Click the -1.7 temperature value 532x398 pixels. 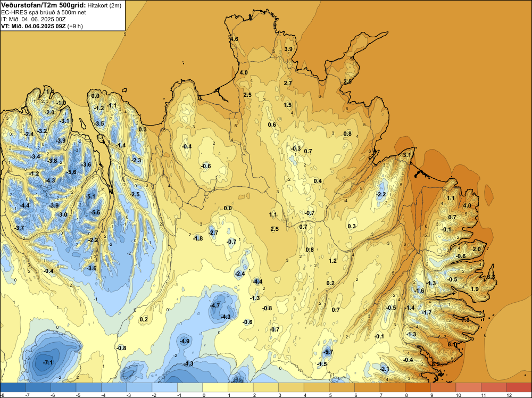pyautogui.click(x=427, y=312)
